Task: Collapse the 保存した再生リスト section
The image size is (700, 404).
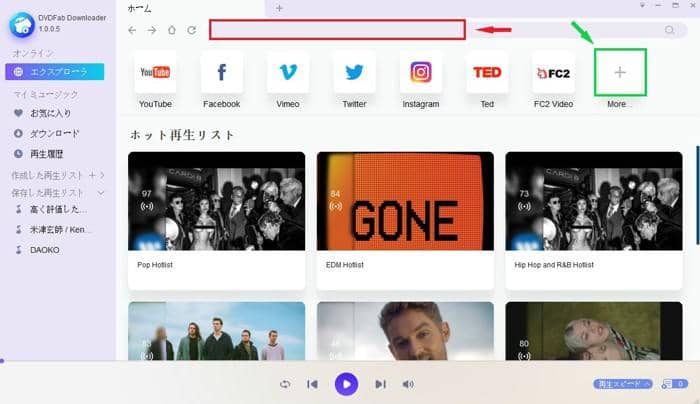Action: click(100, 192)
